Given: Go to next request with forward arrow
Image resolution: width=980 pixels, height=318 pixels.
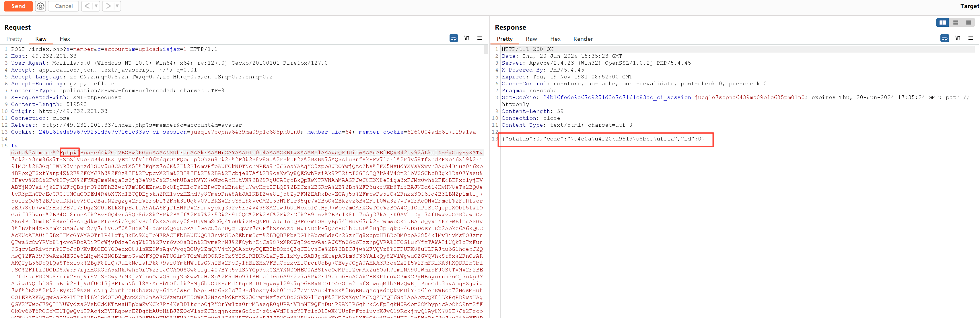Looking at the screenshot, I should tap(108, 6).
